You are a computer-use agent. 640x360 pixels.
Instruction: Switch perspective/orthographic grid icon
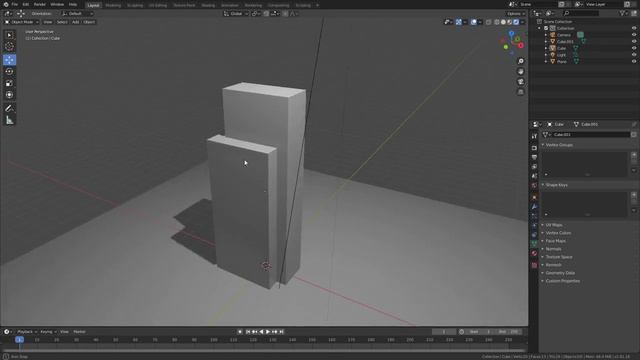(x=521, y=92)
